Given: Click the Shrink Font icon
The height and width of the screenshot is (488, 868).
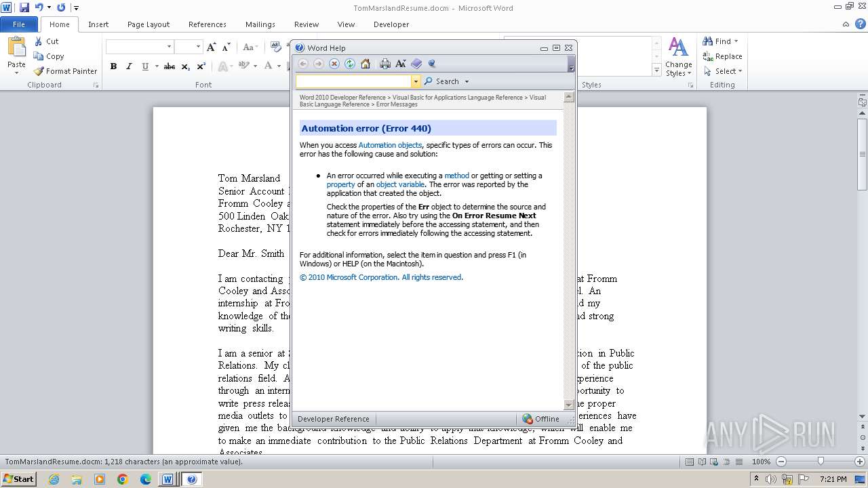Looking at the screenshot, I should [225, 47].
